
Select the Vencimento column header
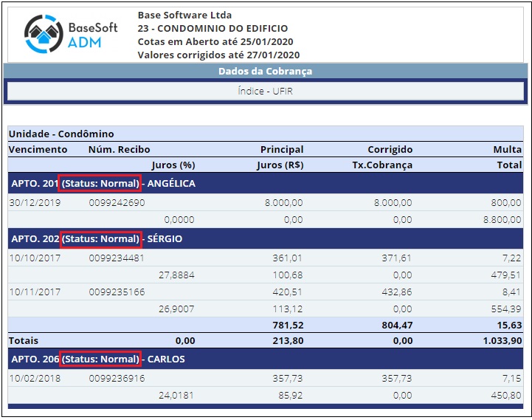coord(38,150)
